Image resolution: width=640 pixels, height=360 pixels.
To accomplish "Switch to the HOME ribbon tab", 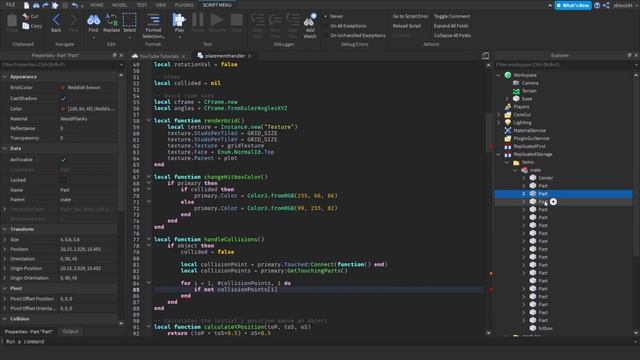I will 97,5.
